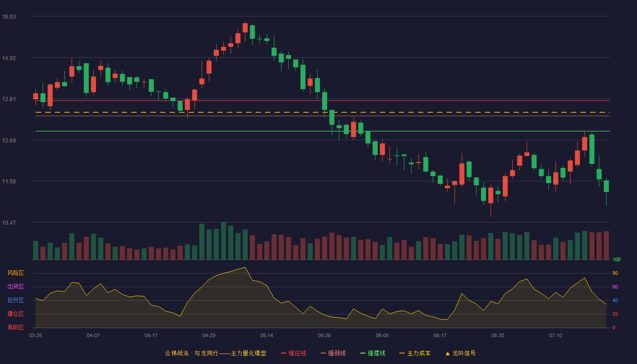Screen dimensions: 637x364
Task: Toggle the 强撑线 legend entry
Action: [373, 353]
